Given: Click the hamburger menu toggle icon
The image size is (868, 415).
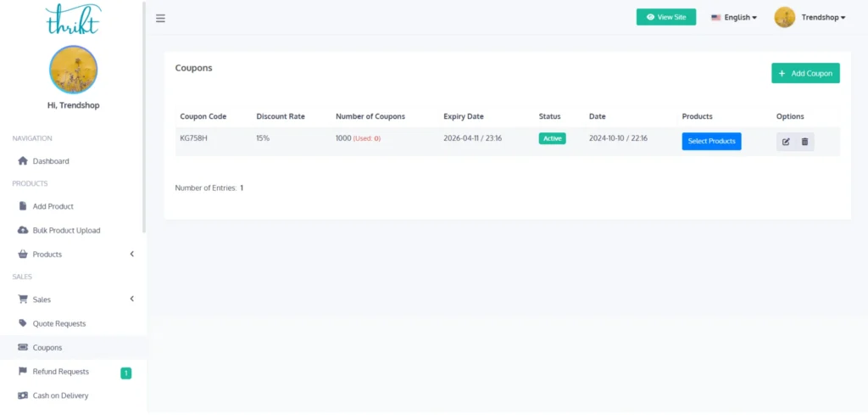Looking at the screenshot, I should (x=160, y=18).
